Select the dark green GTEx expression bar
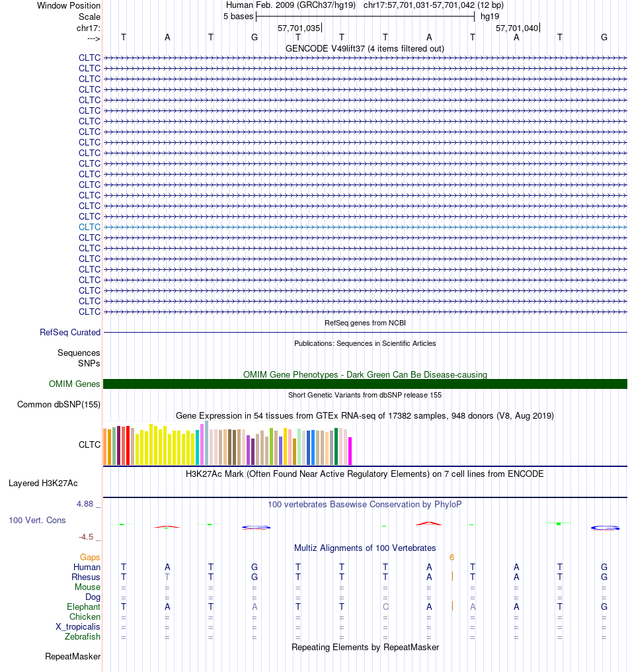 coord(336,446)
